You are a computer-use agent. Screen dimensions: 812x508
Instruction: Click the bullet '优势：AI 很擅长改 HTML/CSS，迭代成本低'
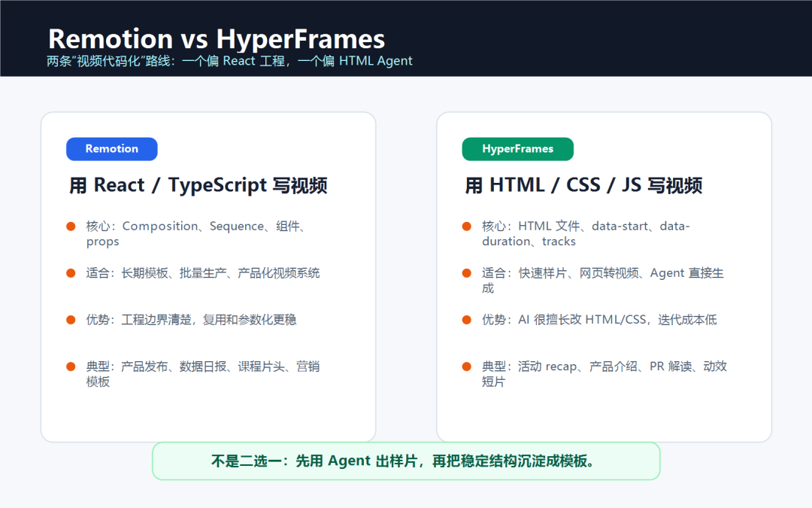599,320
